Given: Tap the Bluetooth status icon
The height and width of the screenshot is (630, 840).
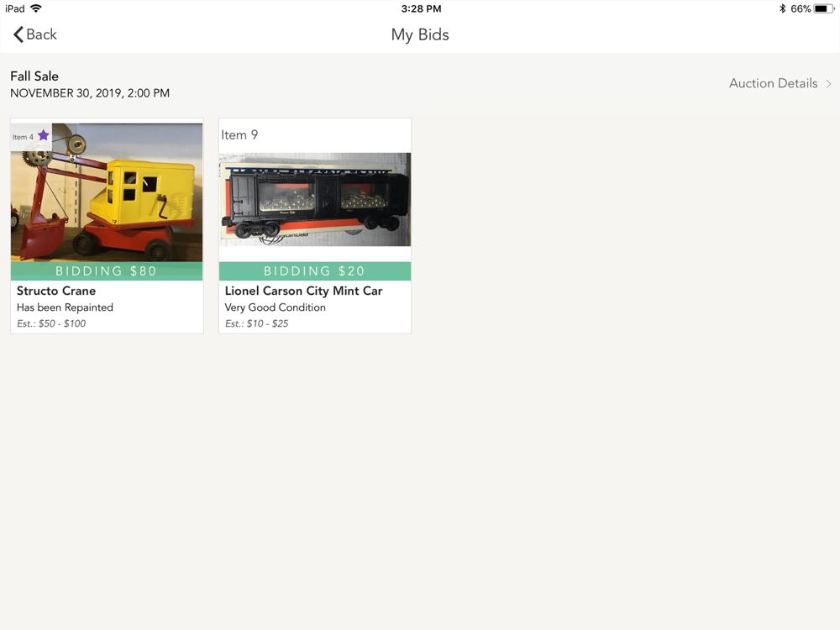Looking at the screenshot, I should click(x=782, y=8).
